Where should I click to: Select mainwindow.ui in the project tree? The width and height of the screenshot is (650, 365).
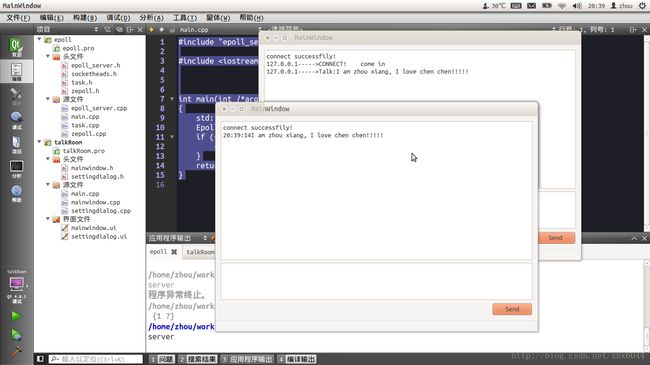point(93,228)
